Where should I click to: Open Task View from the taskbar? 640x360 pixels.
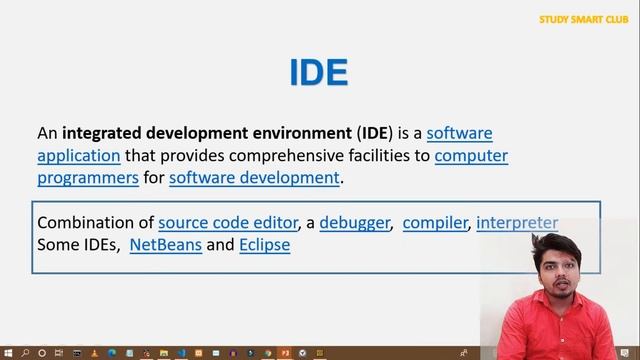(59, 353)
